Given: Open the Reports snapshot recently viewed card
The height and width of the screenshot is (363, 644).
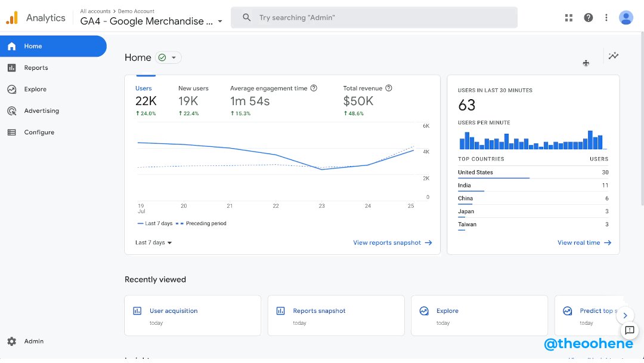Looking at the screenshot, I should (336, 316).
